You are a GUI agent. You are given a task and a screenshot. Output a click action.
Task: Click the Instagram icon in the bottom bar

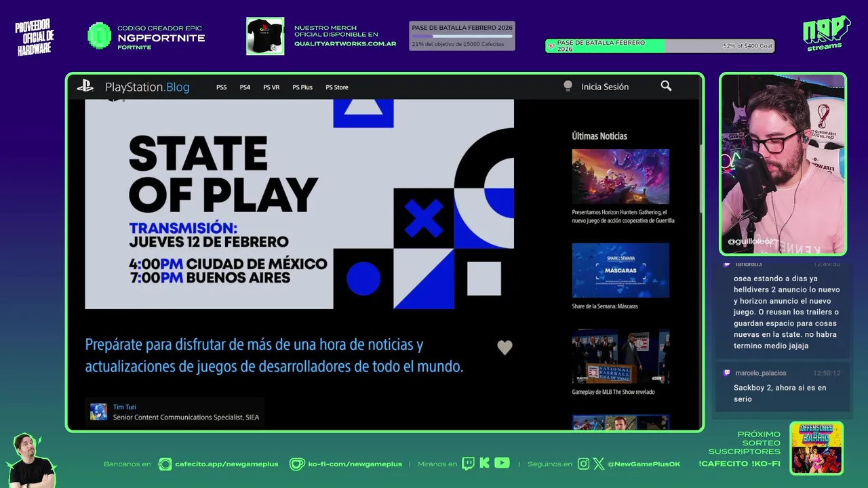coord(584,464)
